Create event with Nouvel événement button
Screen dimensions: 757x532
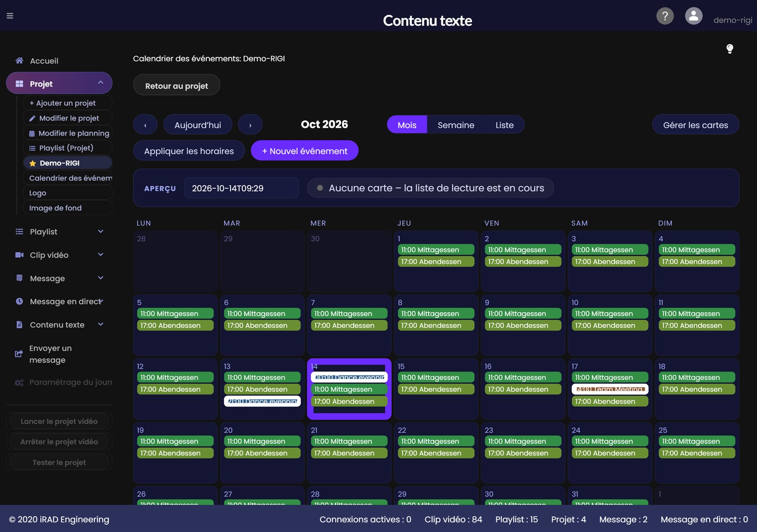coord(305,151)
